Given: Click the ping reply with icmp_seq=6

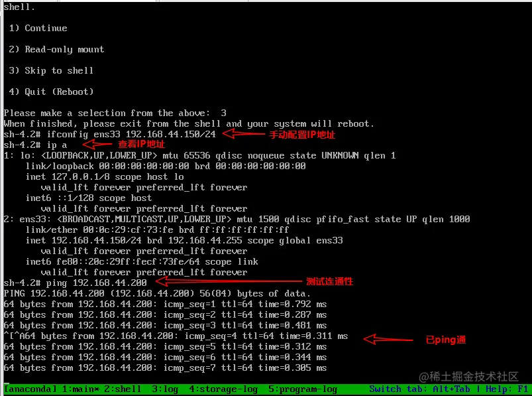Looking at the screenshot, I should (x=165, y=358).
